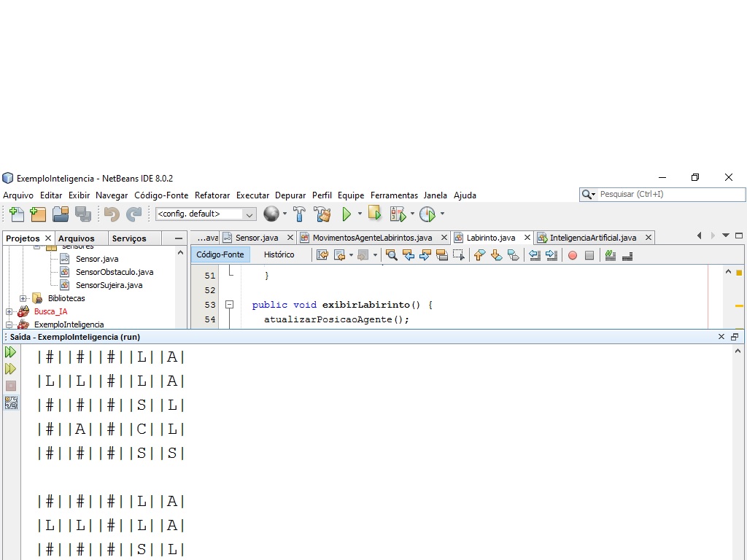
Task: Click the Run Project green play icon
Action: 347,214
